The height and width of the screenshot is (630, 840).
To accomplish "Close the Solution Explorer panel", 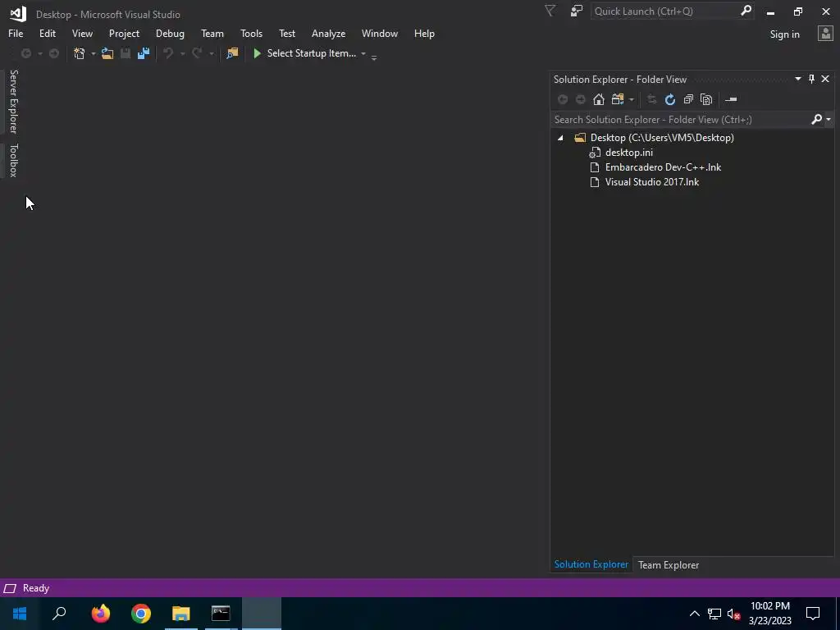I will click(825, 79).
